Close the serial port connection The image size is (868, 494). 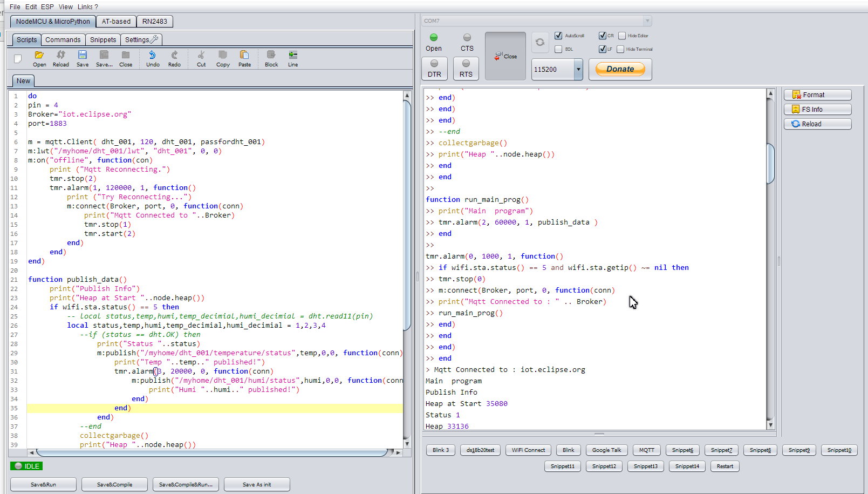pos(505,56)
